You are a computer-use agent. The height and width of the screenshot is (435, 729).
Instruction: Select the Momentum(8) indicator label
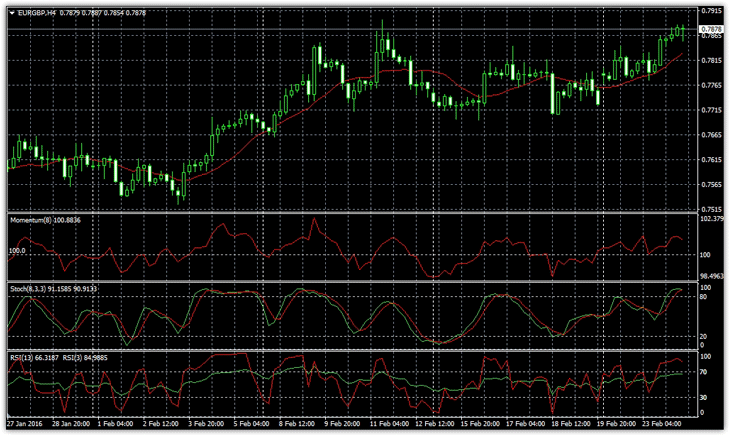33,219
